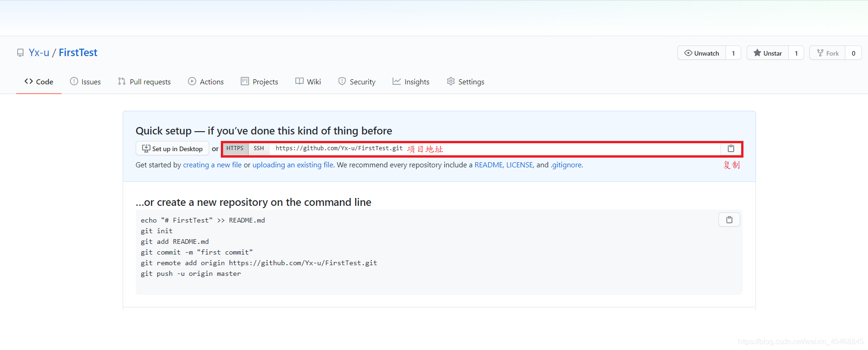Copy the repository URL with clipboard icon

pyautogui.click(x=731, y=148)
